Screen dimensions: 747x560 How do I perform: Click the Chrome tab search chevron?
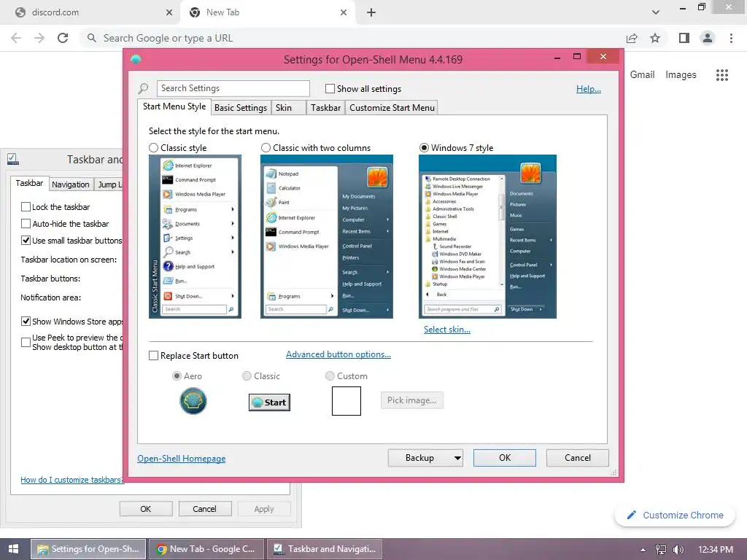(656, 12)
